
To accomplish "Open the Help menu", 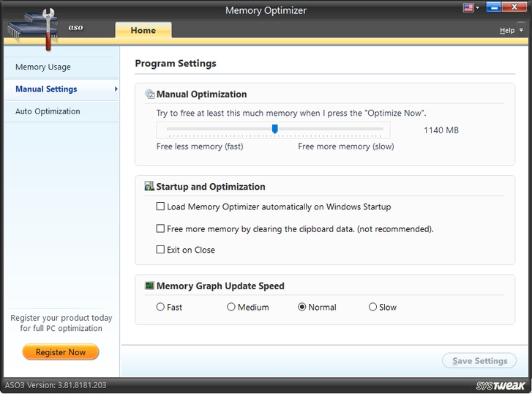I will pos(507,31).
